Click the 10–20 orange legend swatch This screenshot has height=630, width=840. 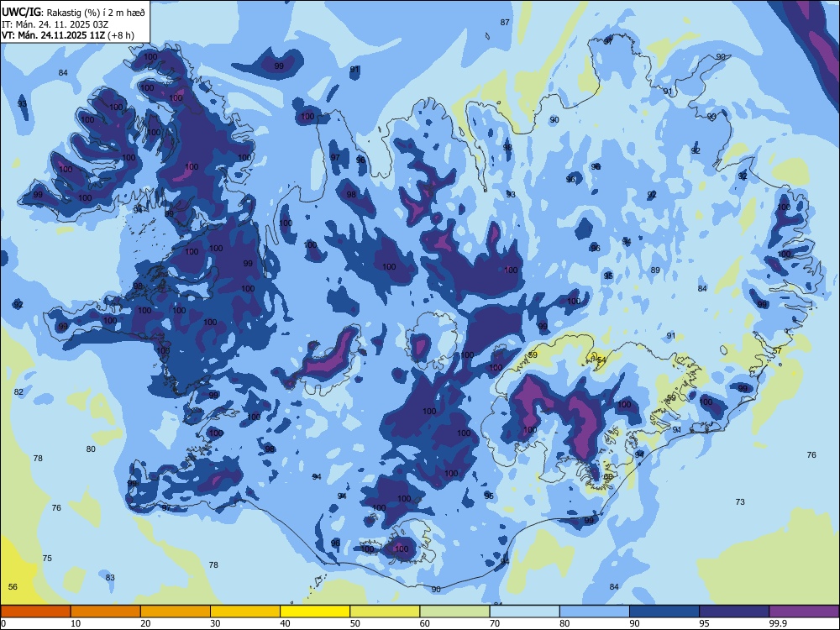(x=106, y=612)
